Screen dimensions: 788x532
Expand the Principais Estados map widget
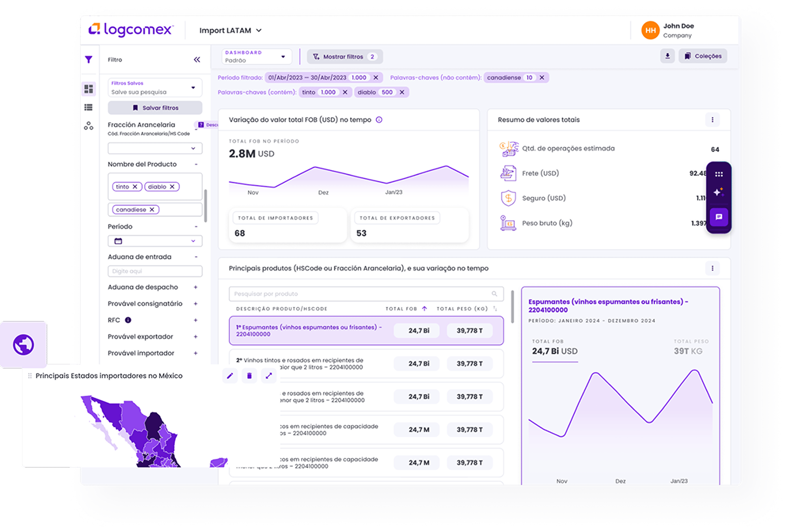click(x=269, y=376)
